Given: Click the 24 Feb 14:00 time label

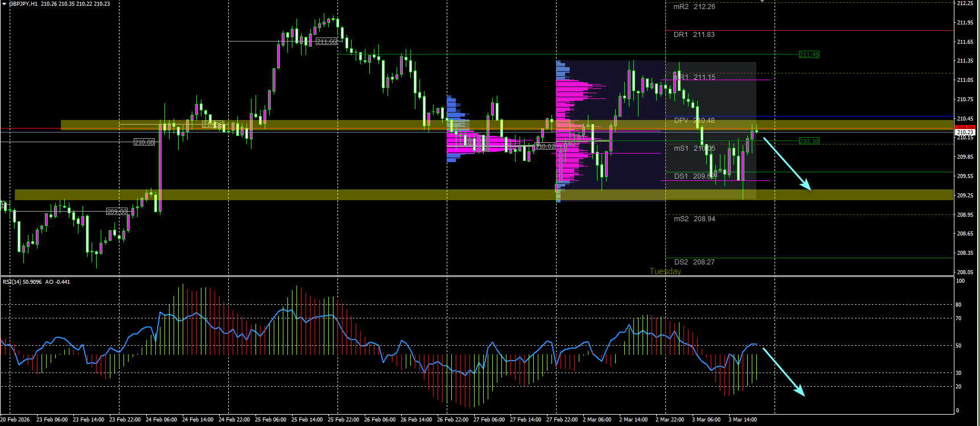Looking at the screenshot, I should 197,420.
